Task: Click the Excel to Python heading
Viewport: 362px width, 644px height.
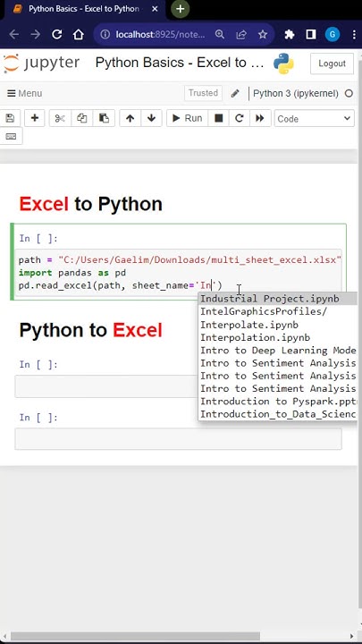Action: (x=90, y=204)
